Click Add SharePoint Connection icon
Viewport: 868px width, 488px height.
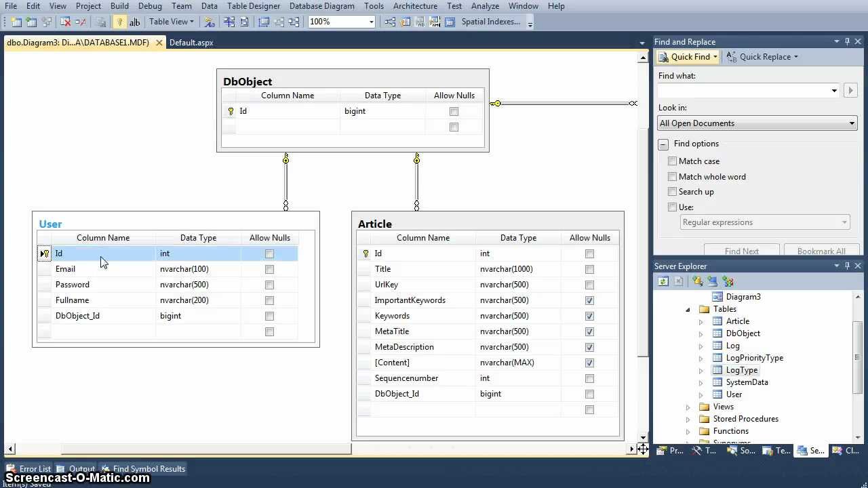pyautogui.click(x=728, y=281)
